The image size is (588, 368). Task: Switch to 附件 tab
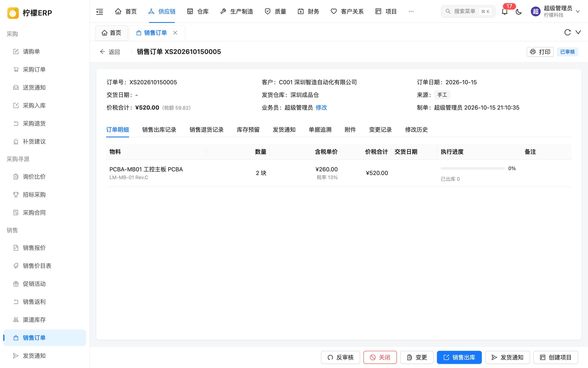350,130
